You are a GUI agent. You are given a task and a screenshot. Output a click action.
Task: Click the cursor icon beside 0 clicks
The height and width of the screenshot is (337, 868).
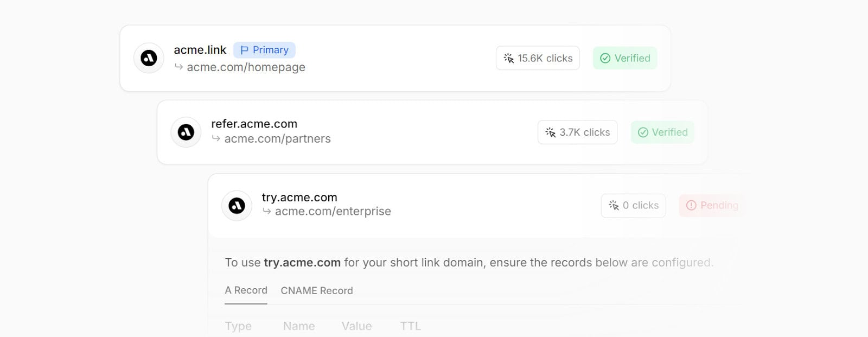click(614, 205)
